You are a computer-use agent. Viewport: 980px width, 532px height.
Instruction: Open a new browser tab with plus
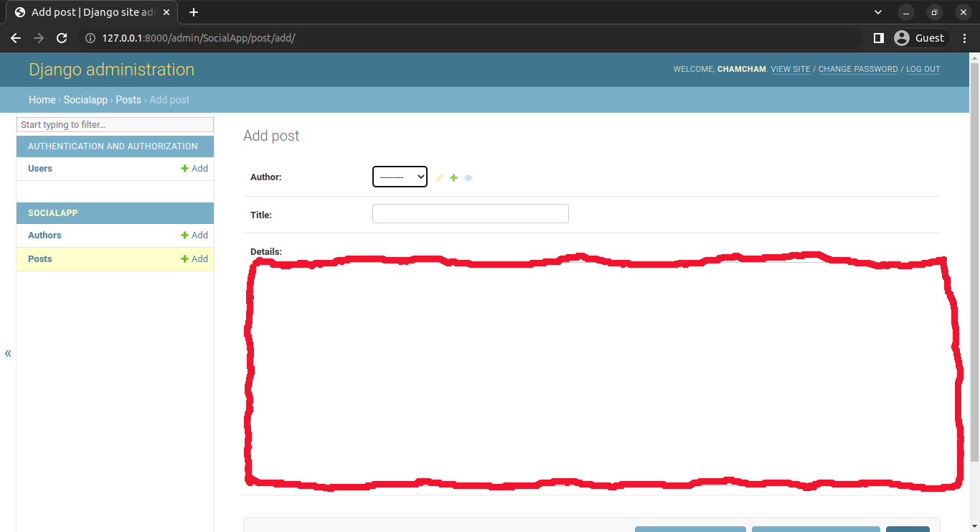[x=193, y=12]
